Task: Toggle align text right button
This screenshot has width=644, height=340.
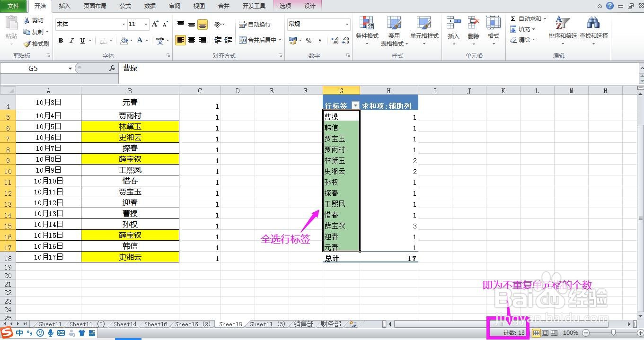Action: 203,40
